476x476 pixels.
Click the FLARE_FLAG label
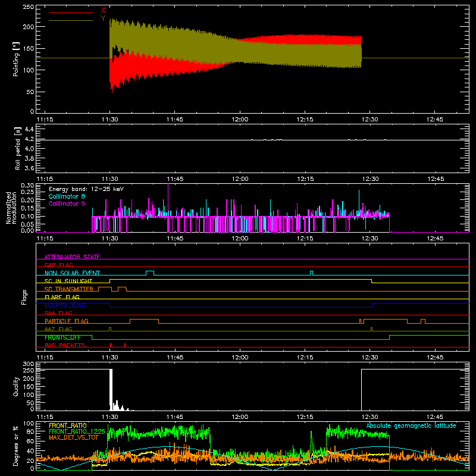62,297
